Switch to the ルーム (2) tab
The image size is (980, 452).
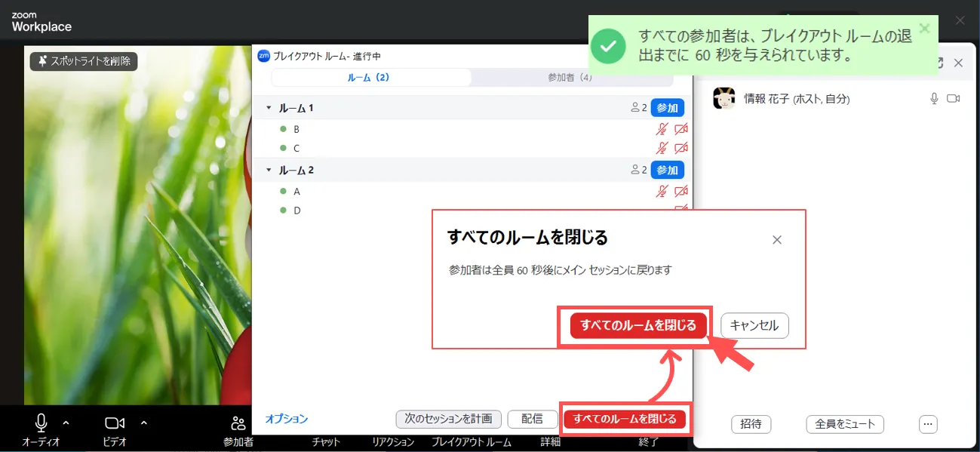370,78
